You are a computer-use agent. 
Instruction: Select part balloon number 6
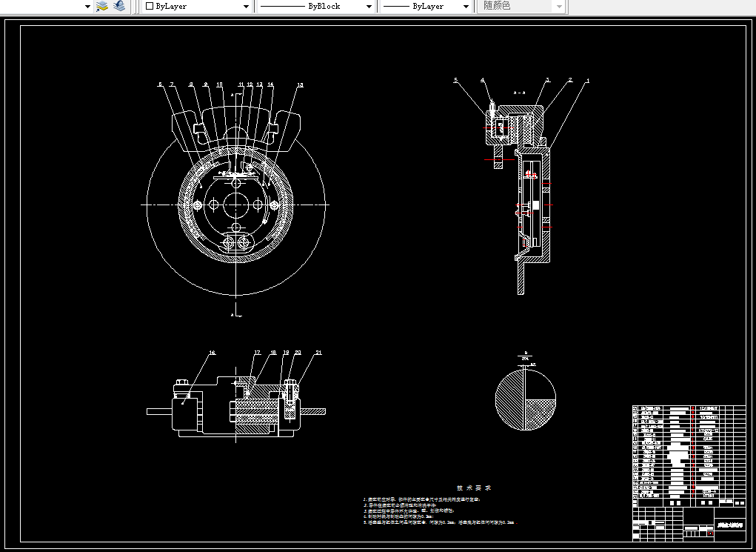(161, 84)
